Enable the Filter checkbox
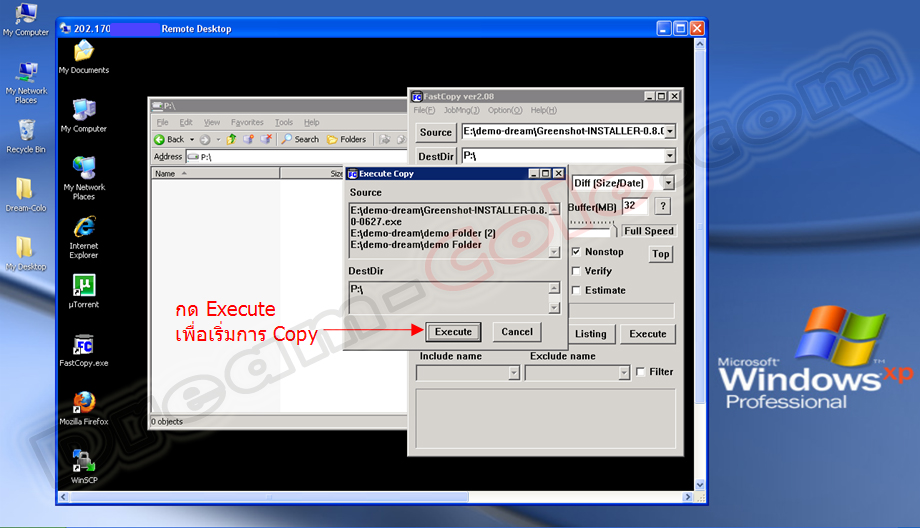This screenshot has height=528, width=920. coord(641,371)
